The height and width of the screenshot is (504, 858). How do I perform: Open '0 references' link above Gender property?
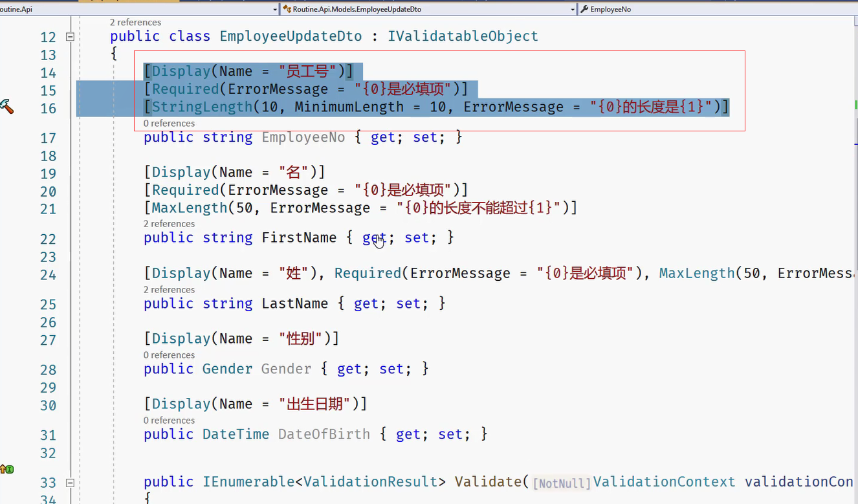[169, 355]
